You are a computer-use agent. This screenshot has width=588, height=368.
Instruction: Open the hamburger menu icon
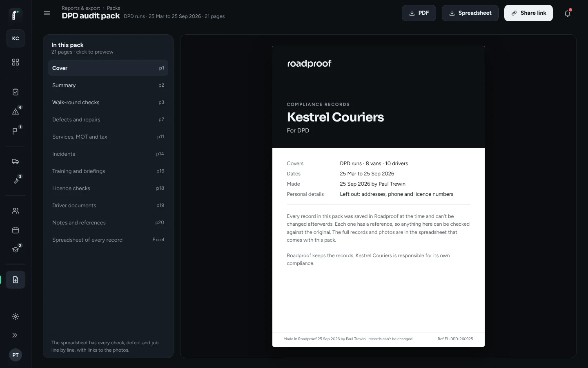[x=47, y=13]
